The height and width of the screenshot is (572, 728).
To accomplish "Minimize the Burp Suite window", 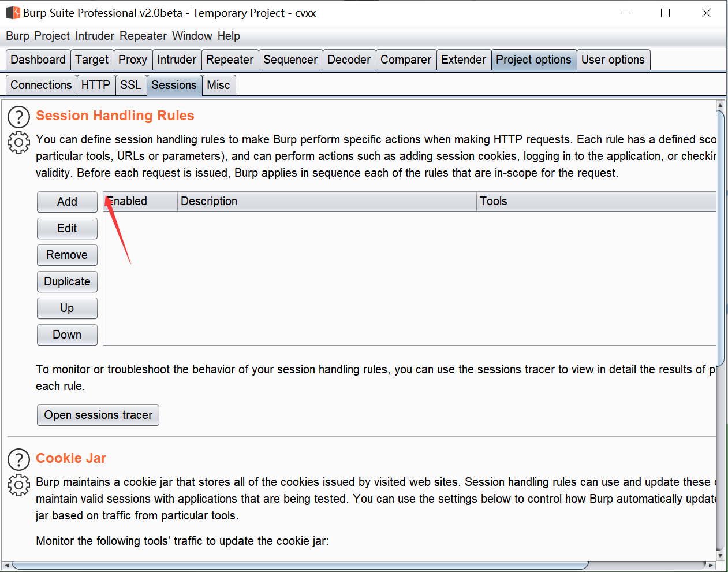I will tap(625, 13).
